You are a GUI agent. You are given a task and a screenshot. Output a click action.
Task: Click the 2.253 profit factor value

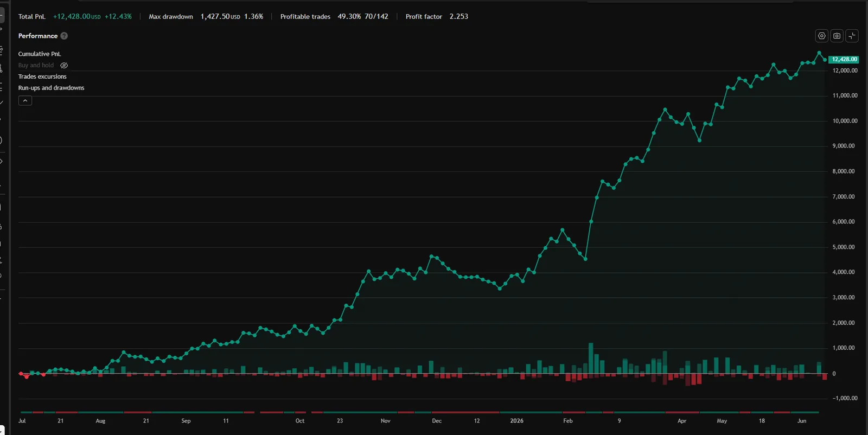coord(459,17)
